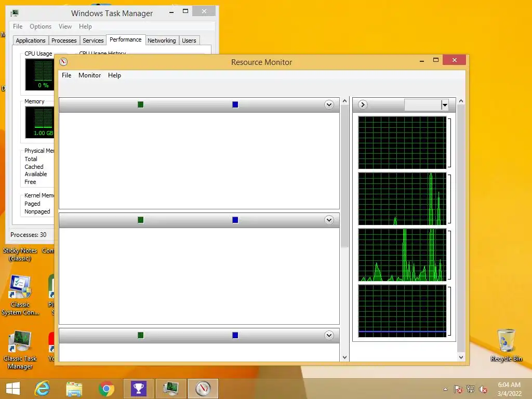Click down arrow on left pane scrollbar

click(345, 357)
